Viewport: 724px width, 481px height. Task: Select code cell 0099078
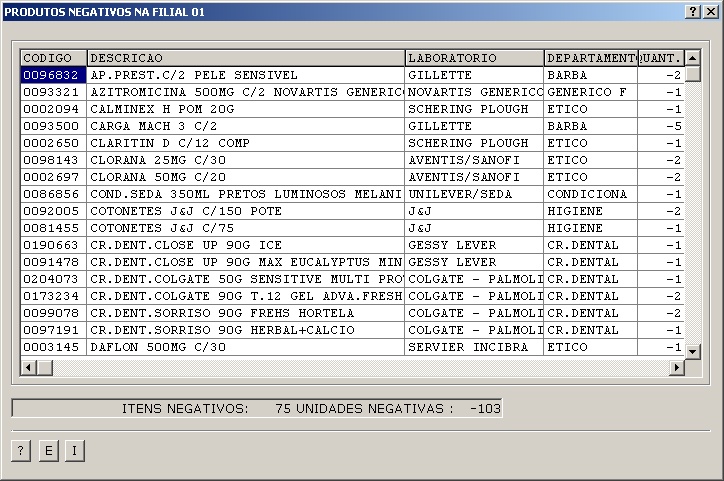(x=54, y=313)
